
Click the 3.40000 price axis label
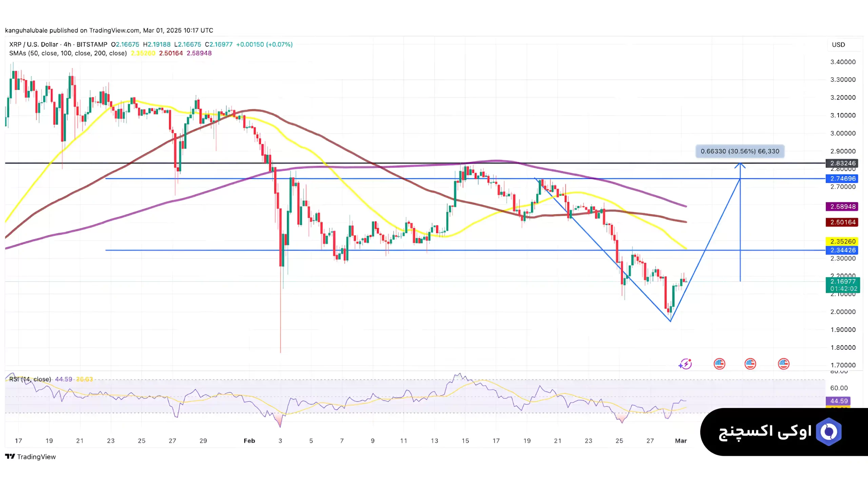click(843, 62)
